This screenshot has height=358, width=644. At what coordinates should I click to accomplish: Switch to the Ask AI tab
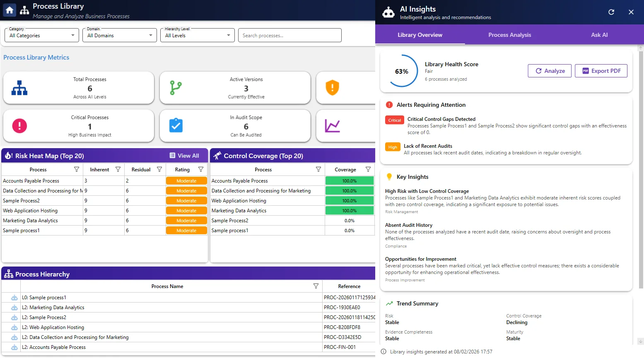point(599,35)
